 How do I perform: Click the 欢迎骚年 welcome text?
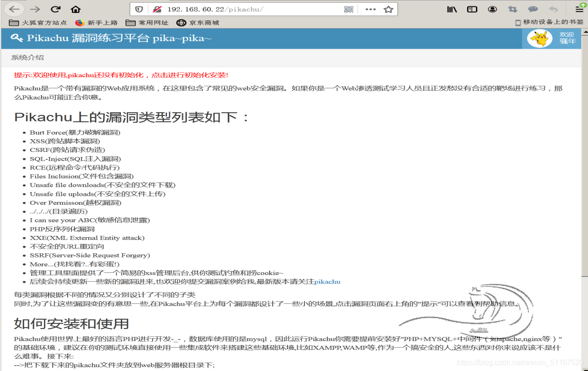[x=567, y=38]
